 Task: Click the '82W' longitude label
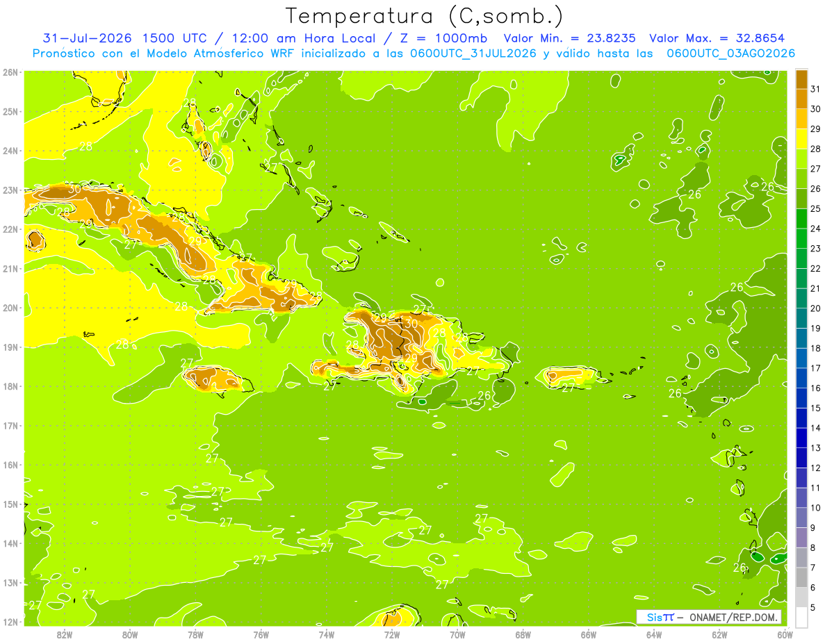[64, 635]
